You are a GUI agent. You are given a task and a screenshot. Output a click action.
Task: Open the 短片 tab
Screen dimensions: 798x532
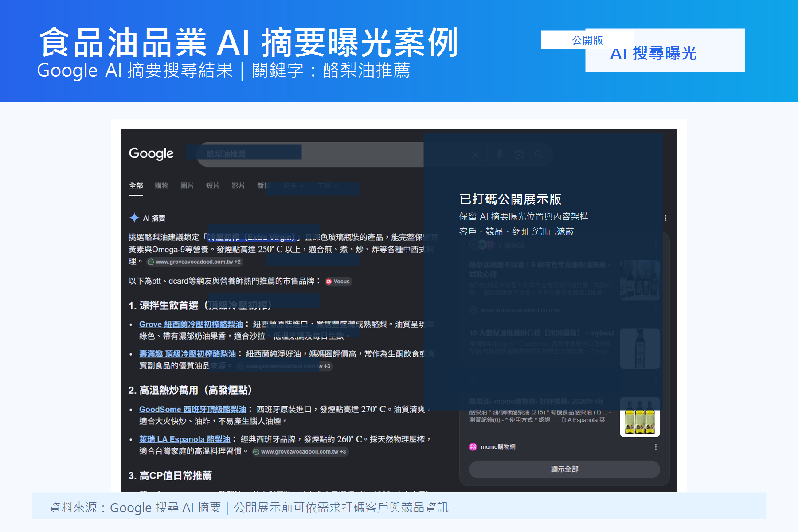click(212, 185)
